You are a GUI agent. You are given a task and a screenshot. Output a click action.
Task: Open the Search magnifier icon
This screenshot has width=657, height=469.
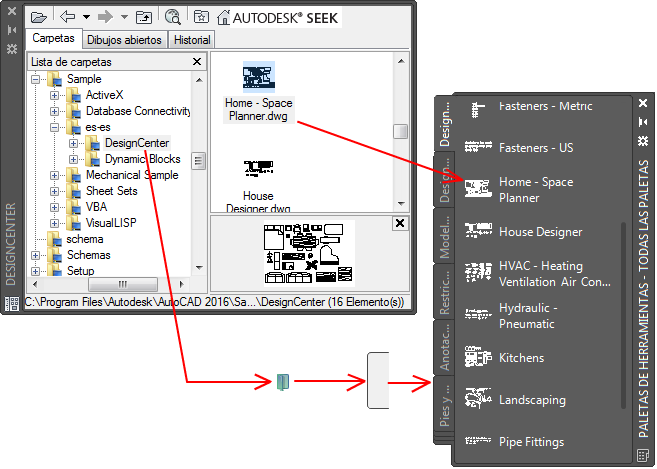tap(172, 17)
